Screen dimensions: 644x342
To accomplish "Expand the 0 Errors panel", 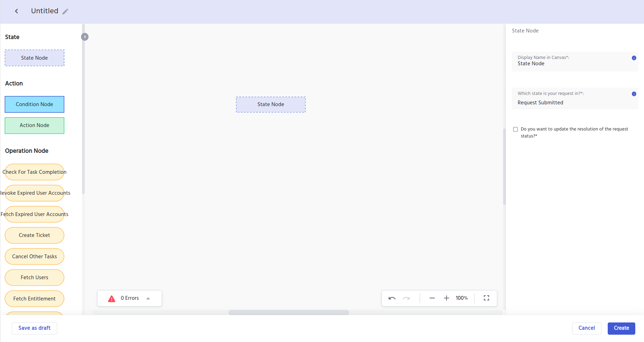I will (x=148, y=298).
